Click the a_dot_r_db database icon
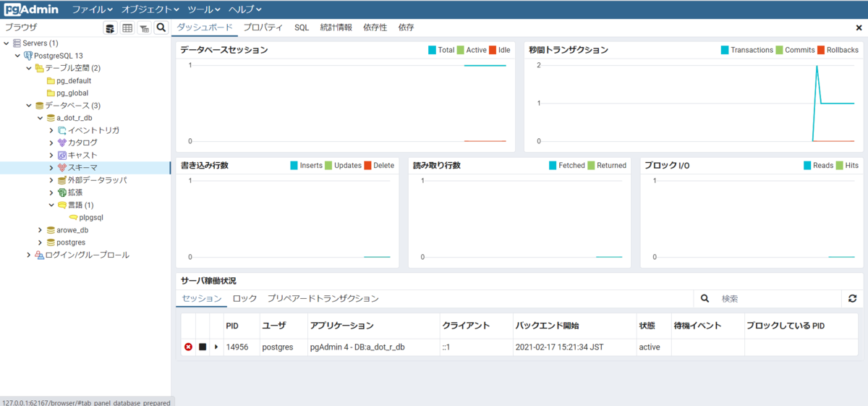 point(51,118)
